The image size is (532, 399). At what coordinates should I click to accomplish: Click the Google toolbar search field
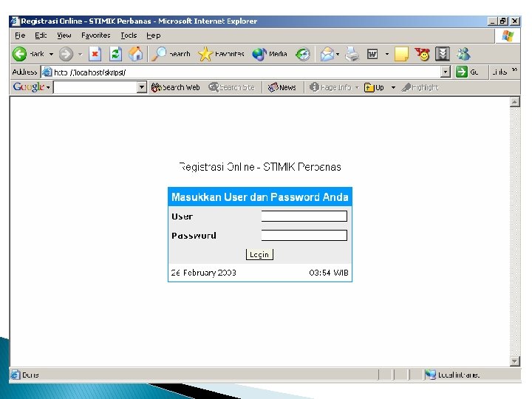pyautogui.click(x=95, y=87)
